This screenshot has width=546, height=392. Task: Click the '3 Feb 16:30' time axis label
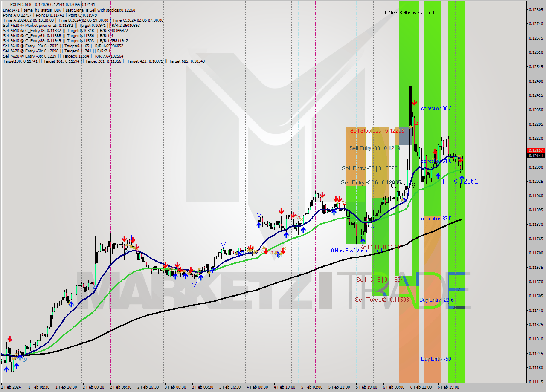[230, 387]
